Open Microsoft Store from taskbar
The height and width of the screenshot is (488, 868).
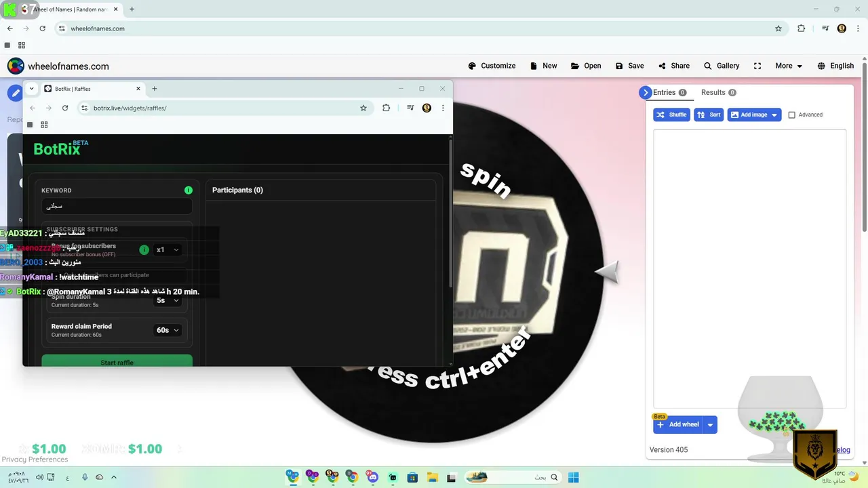(412, 477)
